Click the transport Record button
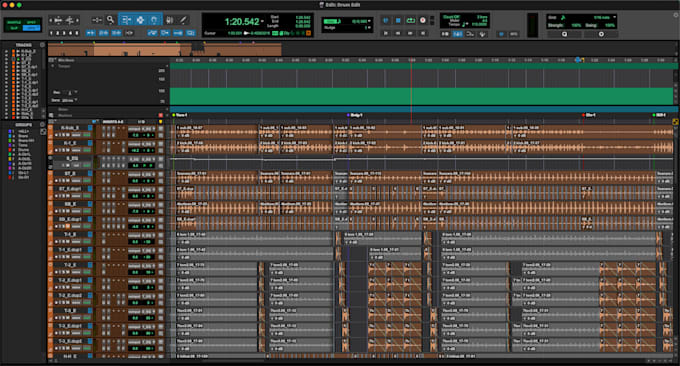Screen dimensions: 680x366 423,20
